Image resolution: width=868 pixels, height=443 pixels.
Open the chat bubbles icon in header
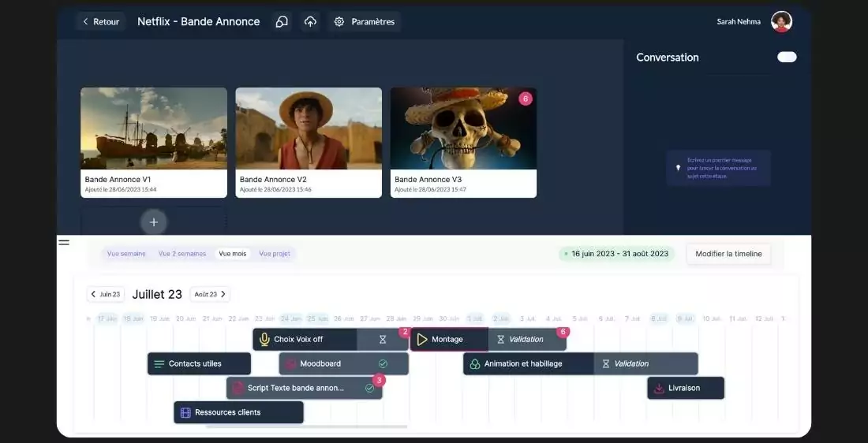[x=282, y=22]
